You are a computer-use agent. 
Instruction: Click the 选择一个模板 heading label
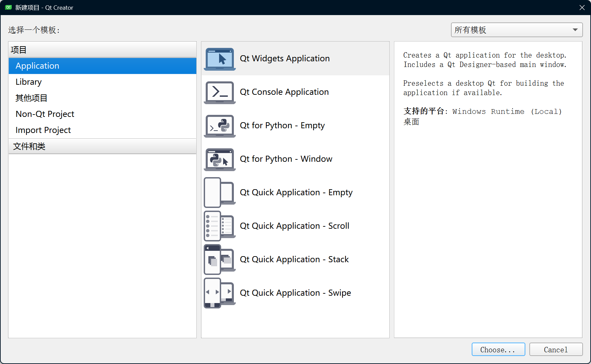click(x=34, y=30)
